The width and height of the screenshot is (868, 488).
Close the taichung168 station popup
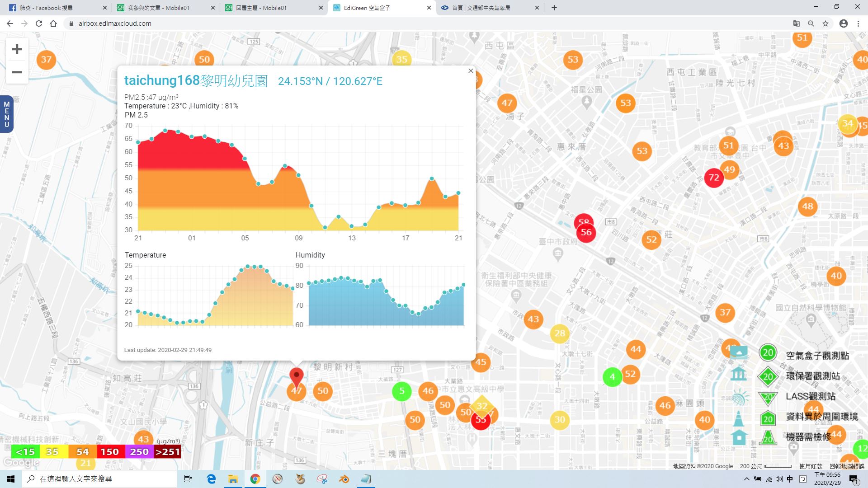point(471,71)
